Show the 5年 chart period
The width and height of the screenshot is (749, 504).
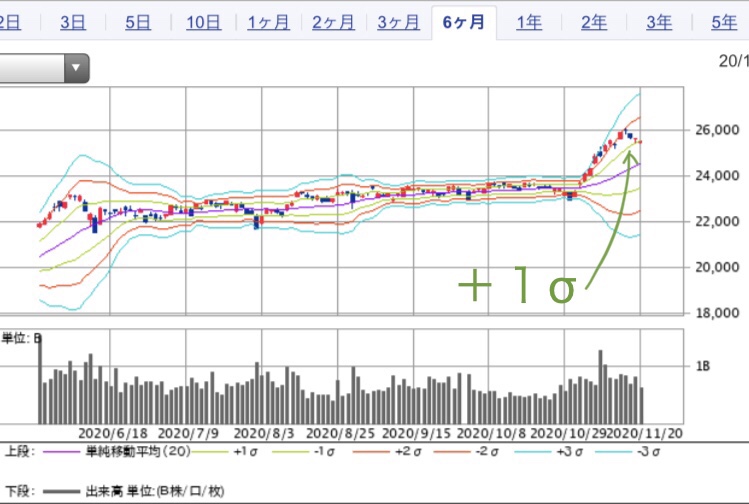click(x=724, y=22)
